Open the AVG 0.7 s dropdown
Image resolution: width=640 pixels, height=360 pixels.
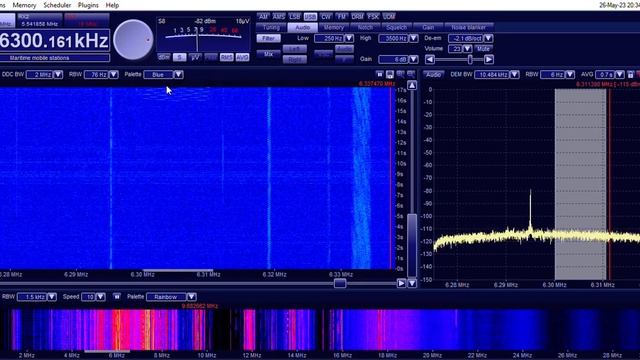(620, 75)
